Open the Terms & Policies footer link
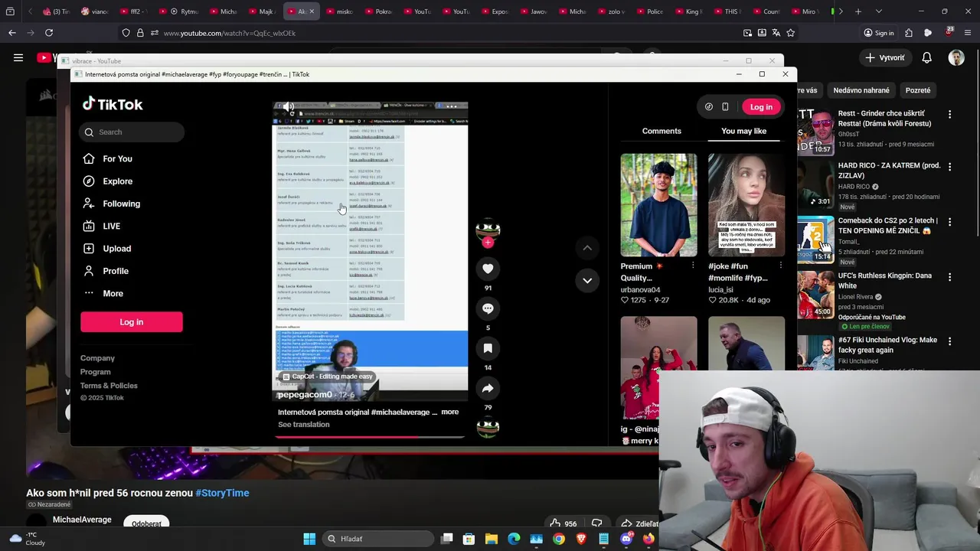Image resolution: width=980 pixels, height=551 pixels. (x=109, y=386)
